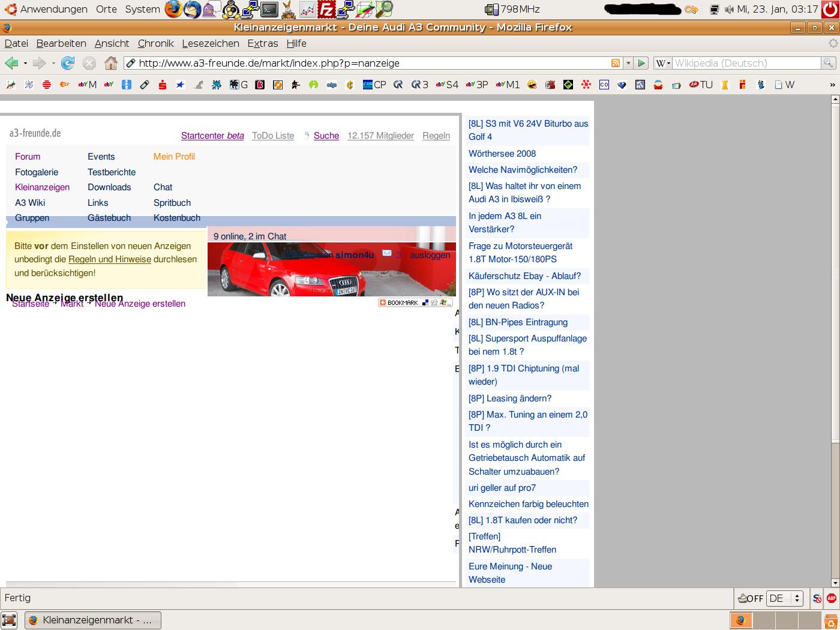Reload the current page
The image size is (840, 630).
68,63
